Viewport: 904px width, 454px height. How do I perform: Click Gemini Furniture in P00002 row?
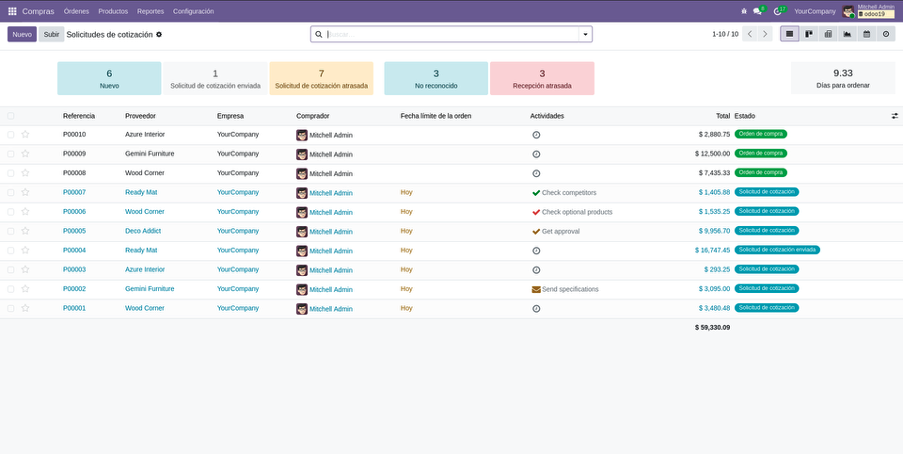(149, 289)
